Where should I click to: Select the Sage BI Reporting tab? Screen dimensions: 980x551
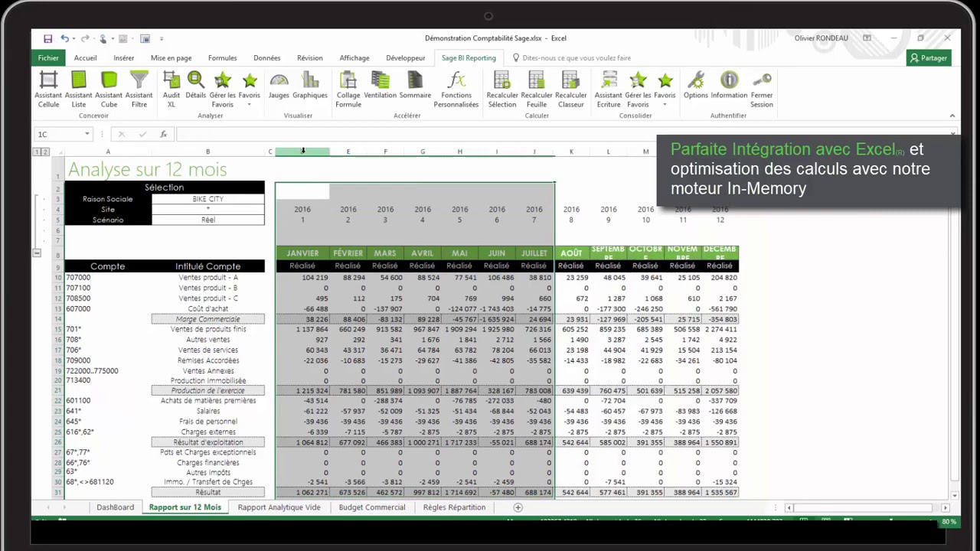tap(469, 58)
